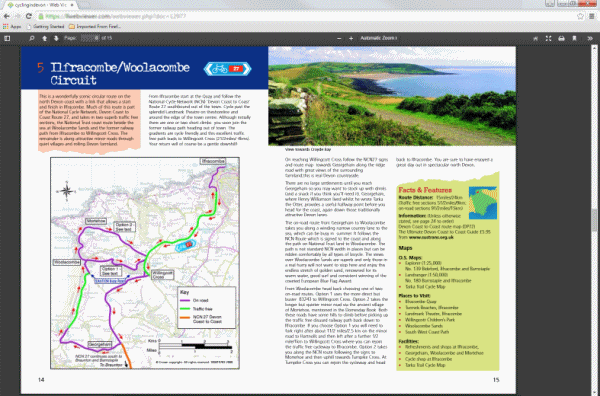Screen dimensions: 600x396
Task: Click page number 14 at bottom left
Action: coord(41,380)
